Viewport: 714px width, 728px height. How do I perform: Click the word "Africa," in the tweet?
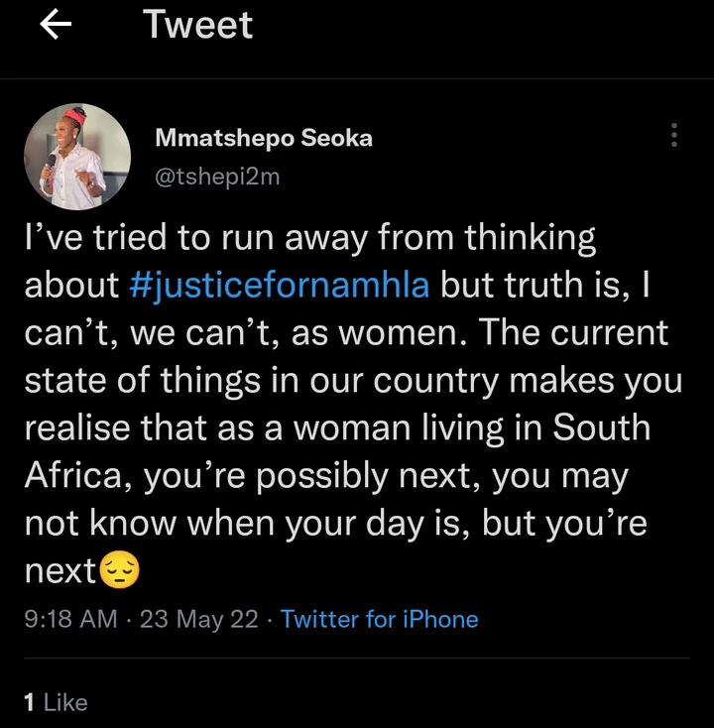[x=78, y=476]
